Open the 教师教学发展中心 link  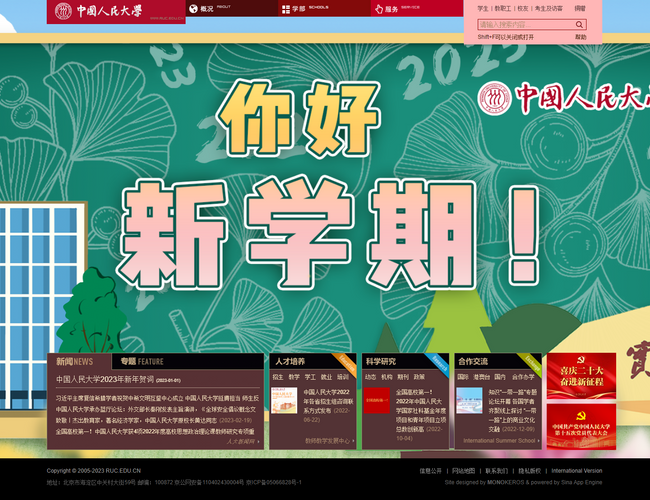(x=330, y=441)
